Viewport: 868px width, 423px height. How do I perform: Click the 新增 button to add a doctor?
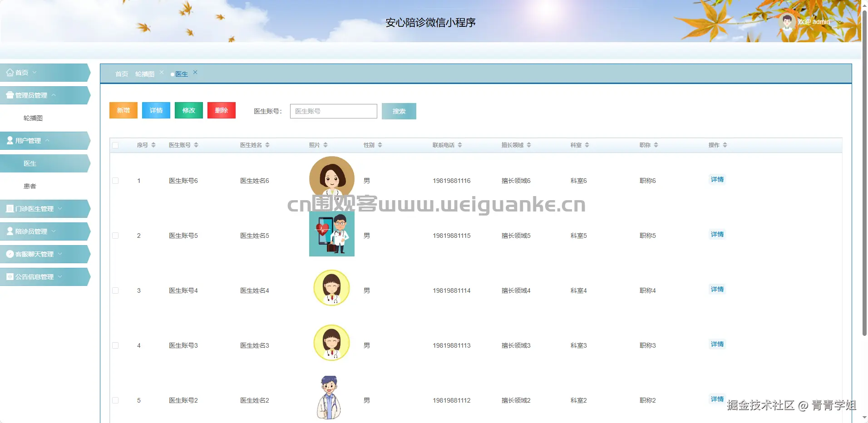click(123, 110)
